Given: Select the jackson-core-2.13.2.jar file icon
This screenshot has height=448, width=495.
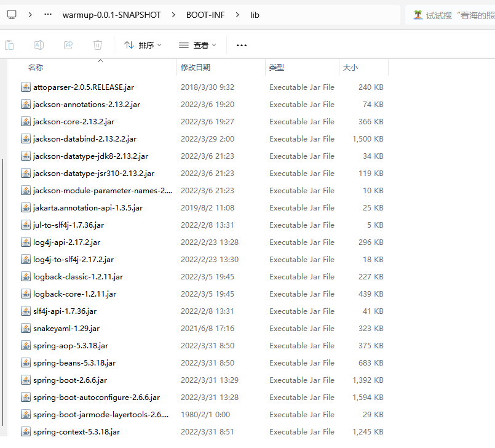Looking at the screenshot, I should click(26, 121).
